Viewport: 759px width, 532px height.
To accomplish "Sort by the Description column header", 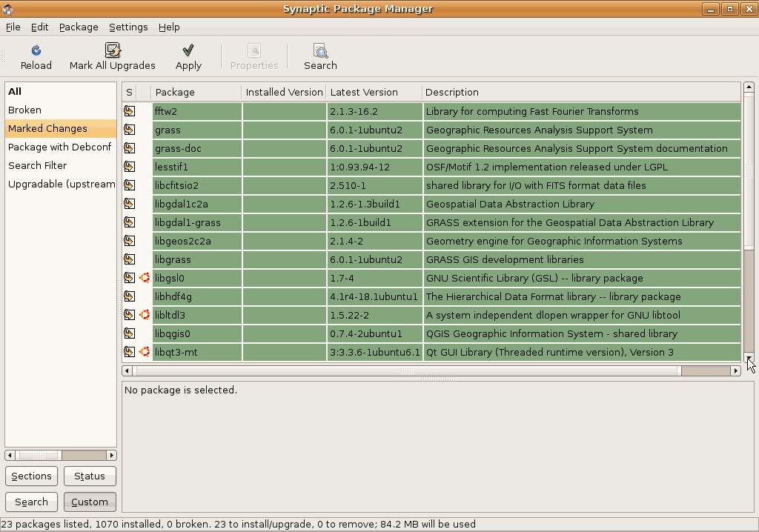I will point(581,92).
